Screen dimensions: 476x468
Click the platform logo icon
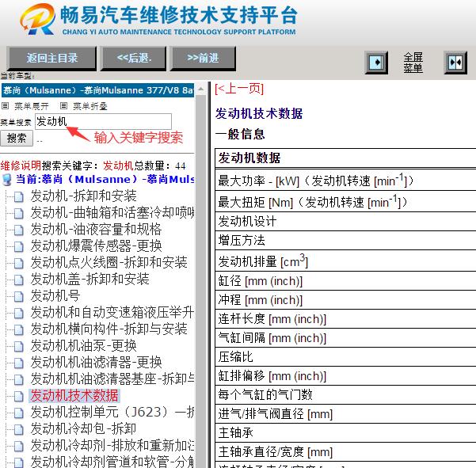coord(37,19)
